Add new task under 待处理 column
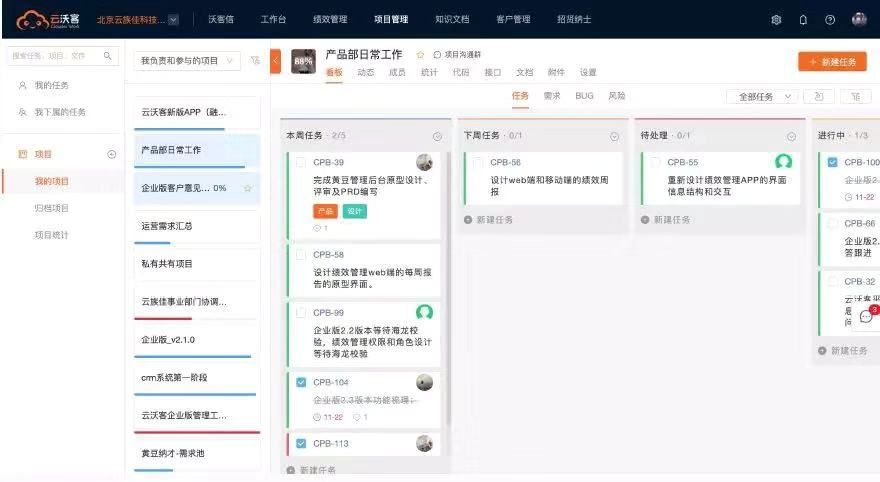The height and width of the screenshot is (482, 880). pos(666,220)
